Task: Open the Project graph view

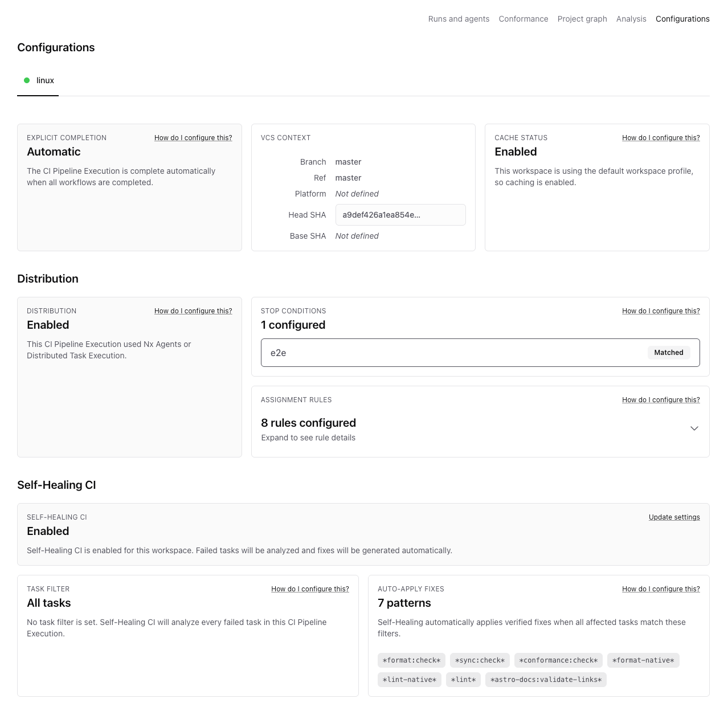Action: 582,19
